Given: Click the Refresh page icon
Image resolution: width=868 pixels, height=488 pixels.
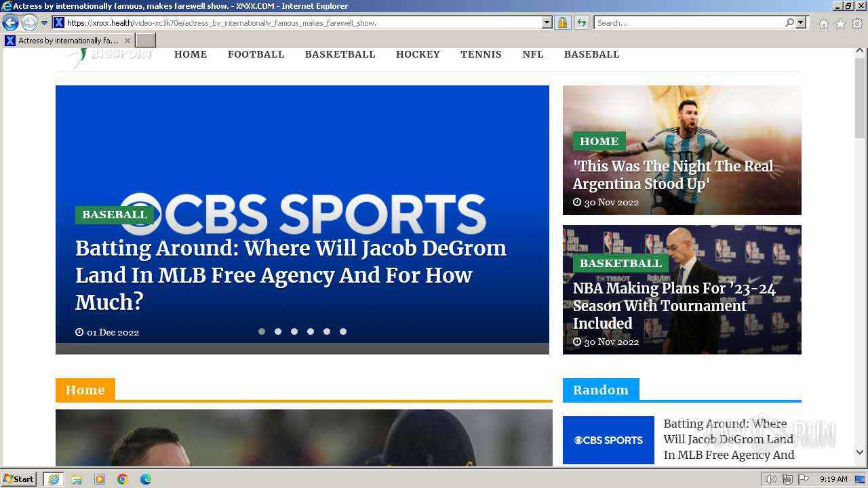Looking at the screenshot, I should click(x=581, y=22).
